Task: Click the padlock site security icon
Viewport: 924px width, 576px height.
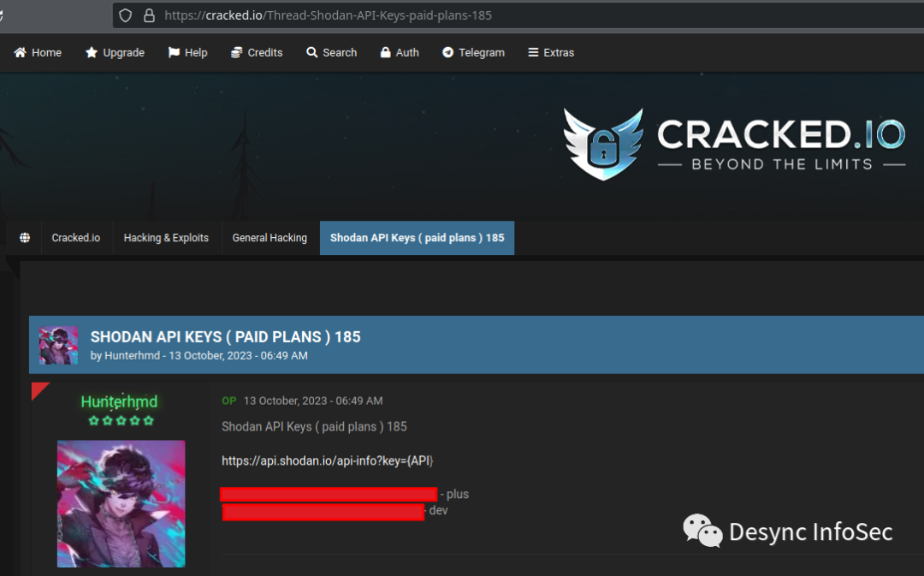Action: pos(149,15)
